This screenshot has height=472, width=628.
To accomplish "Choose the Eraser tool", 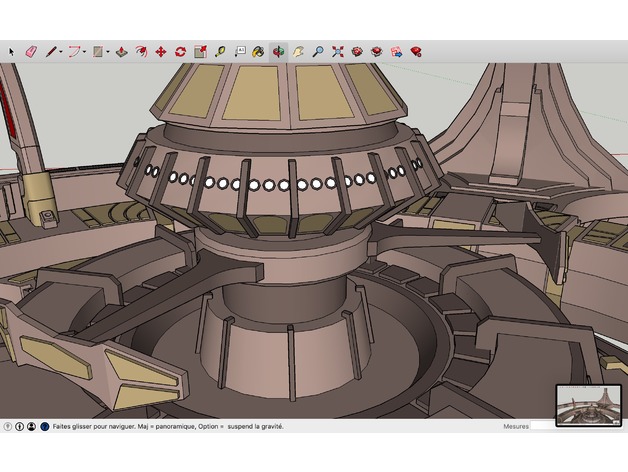I will [31, 51].
